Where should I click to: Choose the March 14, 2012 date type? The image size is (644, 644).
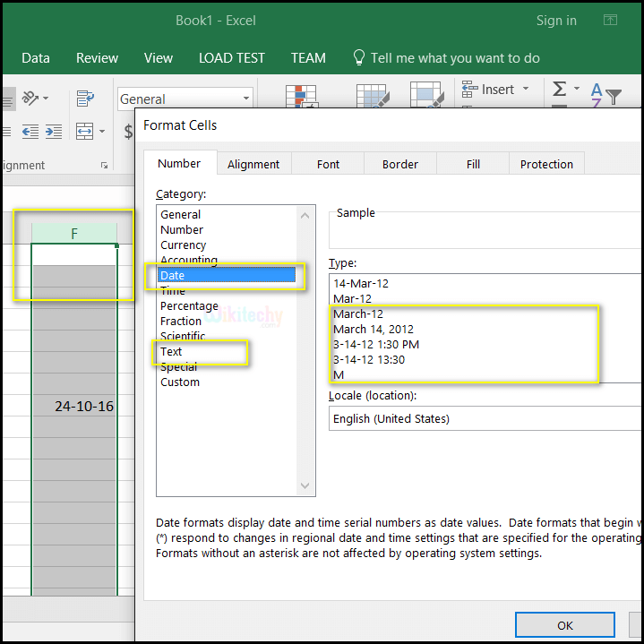point(374,329)
